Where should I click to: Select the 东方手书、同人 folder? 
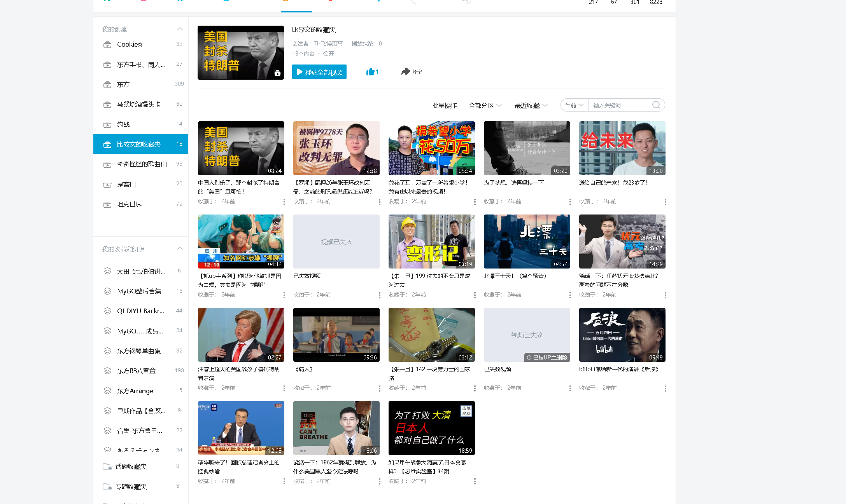141,65
